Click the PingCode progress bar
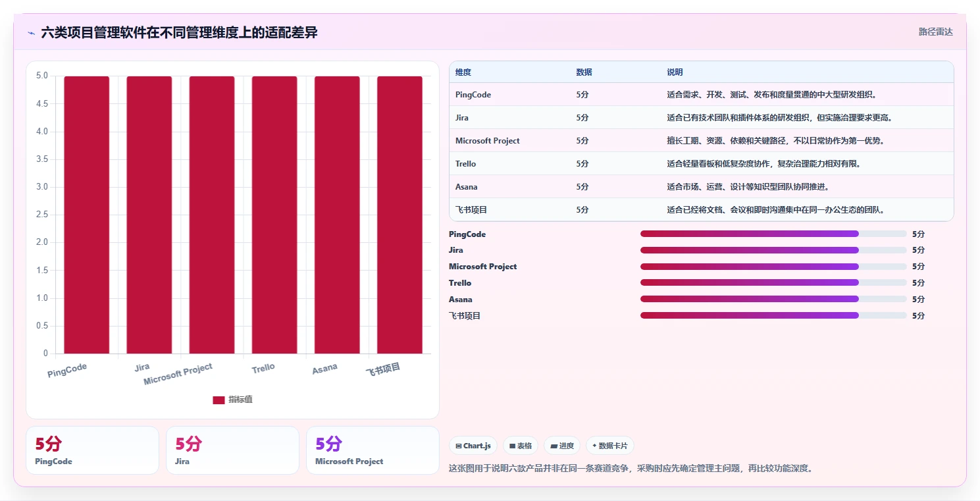This screenshot has width=980, height=501. [773, 234]
